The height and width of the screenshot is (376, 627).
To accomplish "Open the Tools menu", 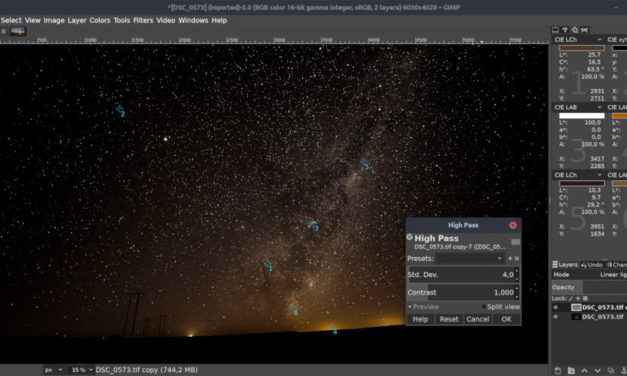I will tap(122, 20).
